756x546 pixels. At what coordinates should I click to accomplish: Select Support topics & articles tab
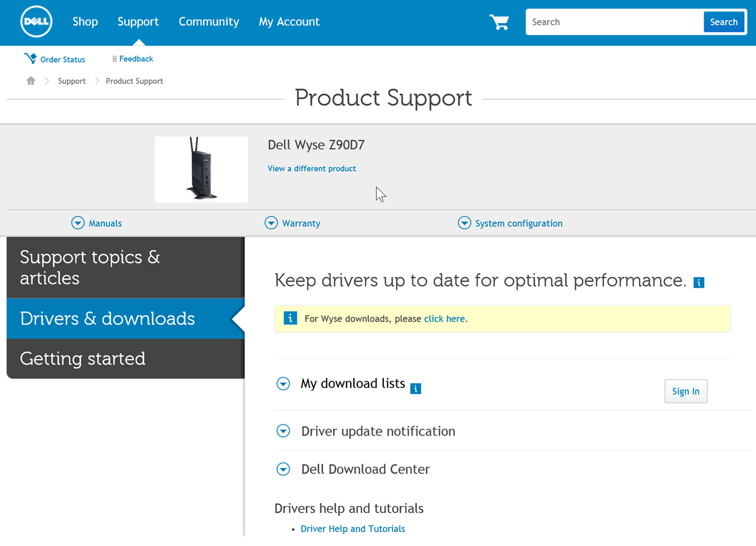[x=125, y=267]
